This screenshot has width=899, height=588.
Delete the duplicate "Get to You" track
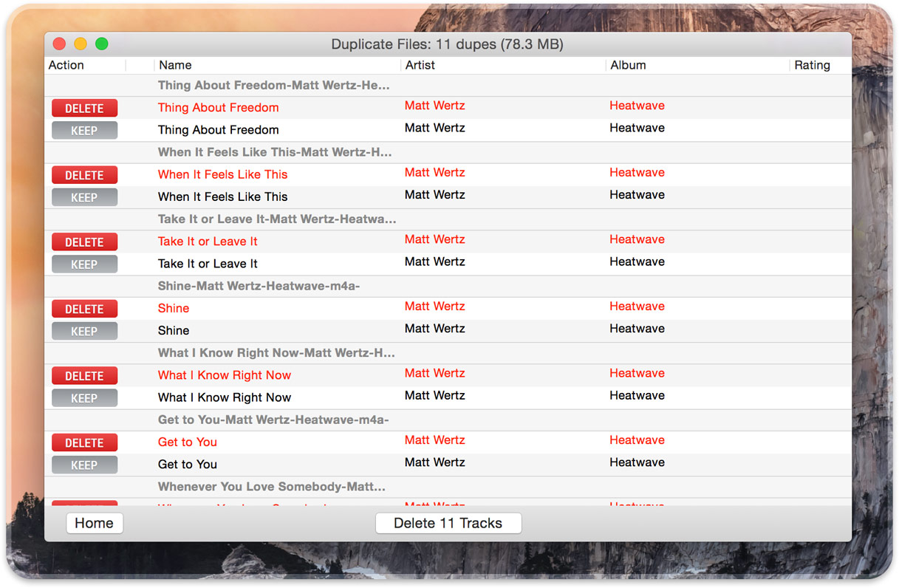click(x=84, y=442)
